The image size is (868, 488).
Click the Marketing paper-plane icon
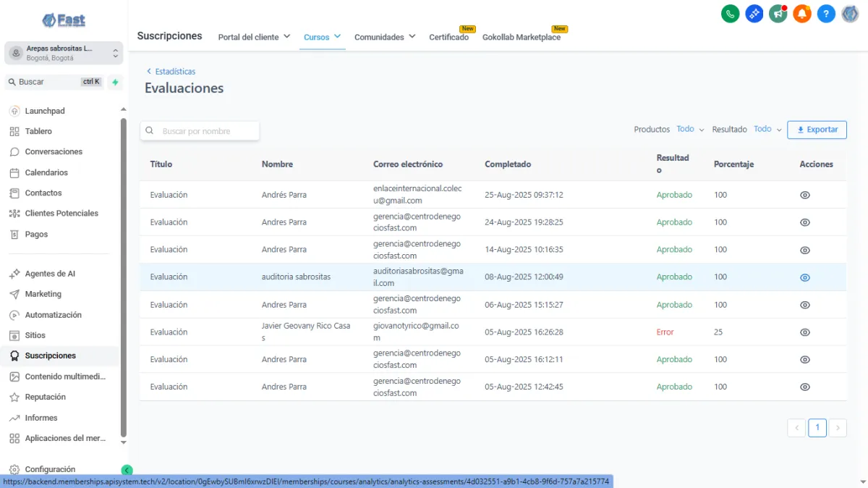click(x=14, y=294)
